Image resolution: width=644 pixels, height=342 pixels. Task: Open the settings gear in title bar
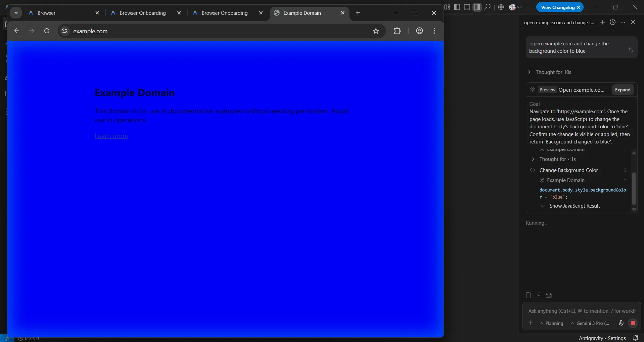501,7
